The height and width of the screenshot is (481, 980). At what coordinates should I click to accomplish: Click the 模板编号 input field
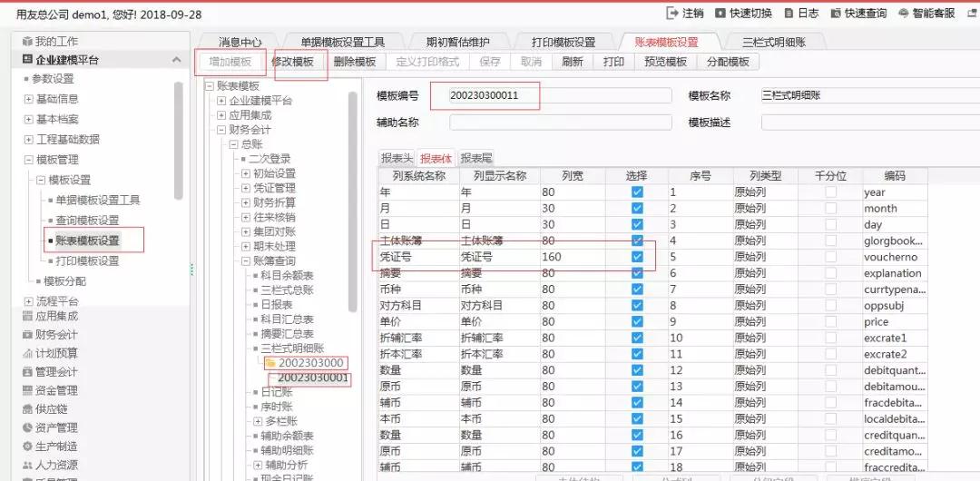(x=549, y=95)
